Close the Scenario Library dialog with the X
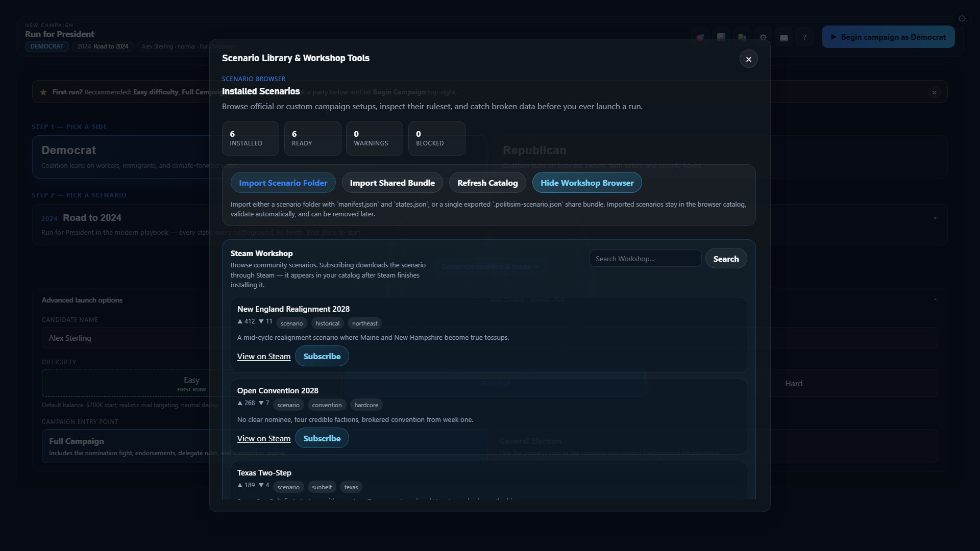This screenshot has width=980, height=551. click(749, 59)
